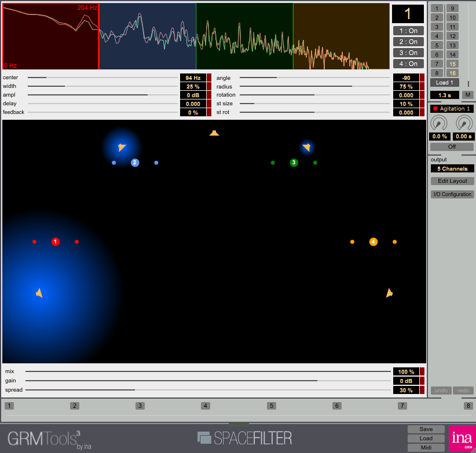Click the speaker icon below band 1
This screenshot has width=476, height=453.
tap(39, 293)
